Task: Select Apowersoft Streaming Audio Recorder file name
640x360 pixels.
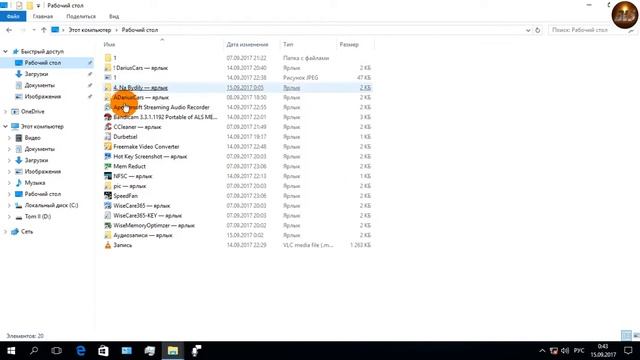Action: click(x=161, y=107)
